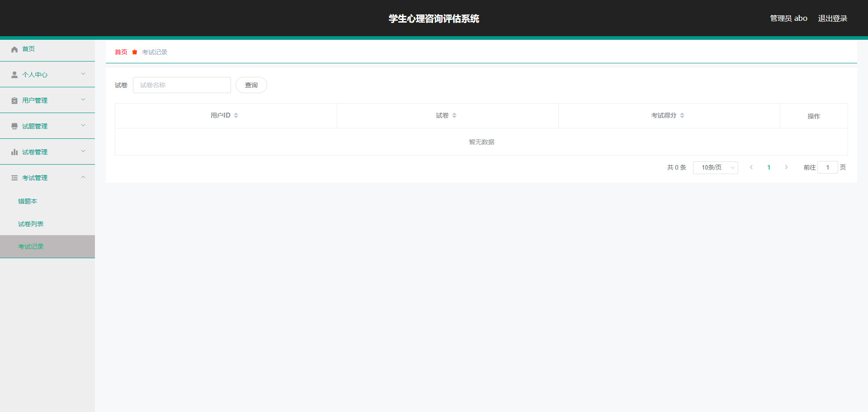
Task: Click the 学生心理咨询评估系统 title
Action: click(434, 19)
